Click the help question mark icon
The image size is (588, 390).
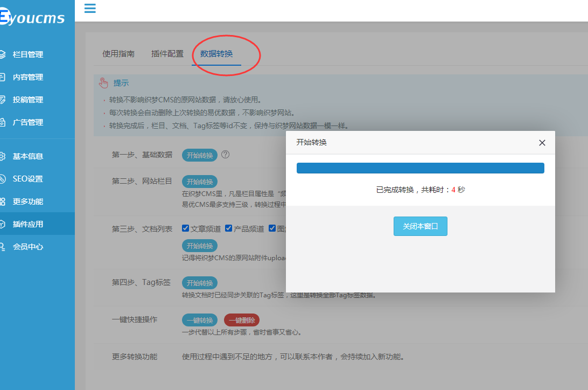[226, 155]
